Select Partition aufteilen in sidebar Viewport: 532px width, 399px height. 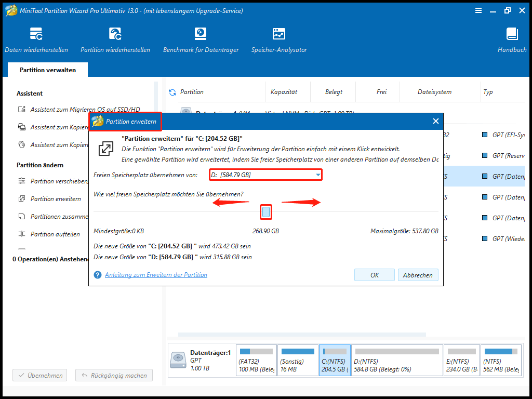49,234
